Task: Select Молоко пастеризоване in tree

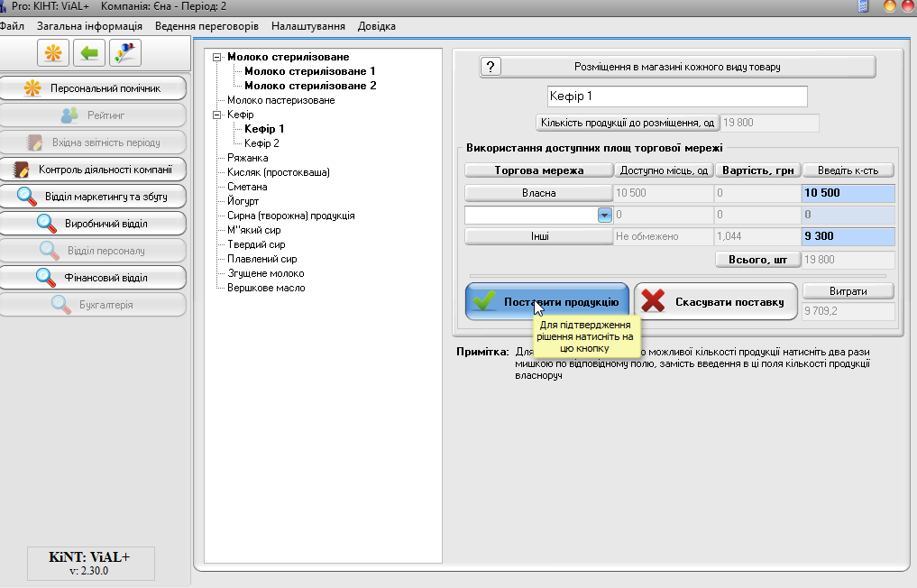Action: point(280,100)
